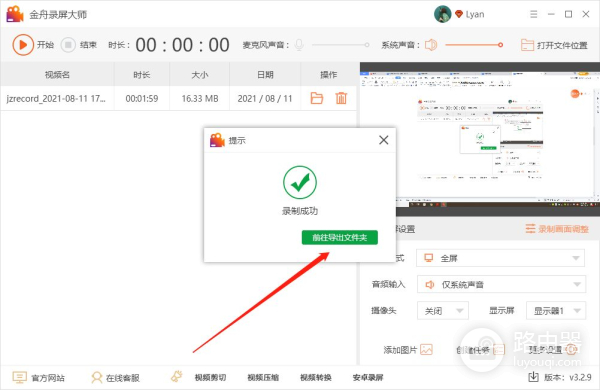Close the 提示 dialog
600x390 pixels.
(x=383, y=140)
